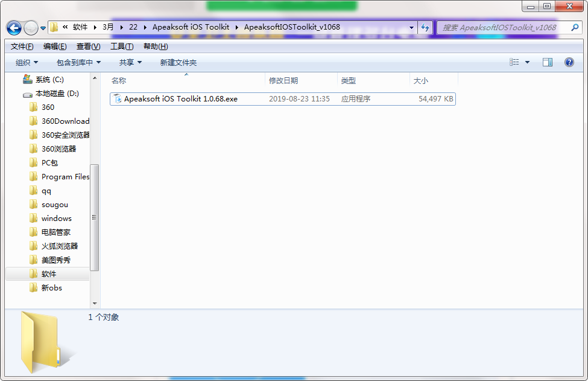Jump to 3月 folder in breadcrumb

tap(108, 27)
